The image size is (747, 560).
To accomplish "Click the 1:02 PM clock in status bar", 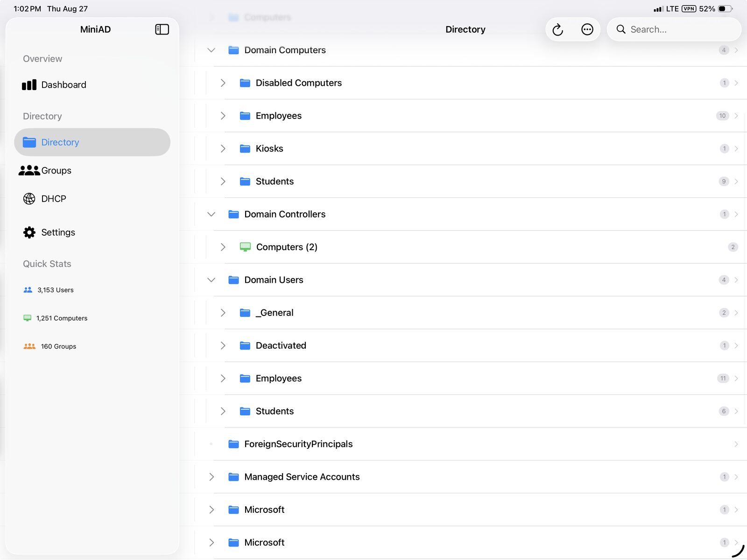I will tap(27, 9).
